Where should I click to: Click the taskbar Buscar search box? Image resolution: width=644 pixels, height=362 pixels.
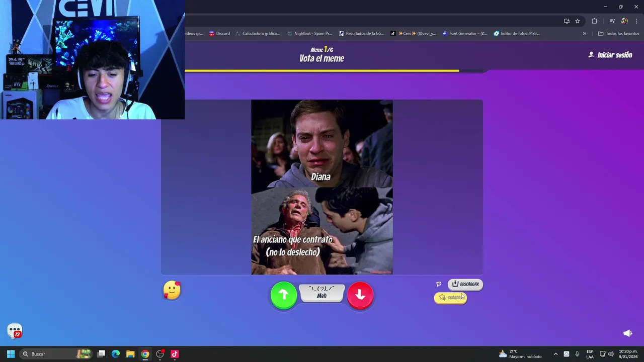pyautogui.click(x=56, y=354)
